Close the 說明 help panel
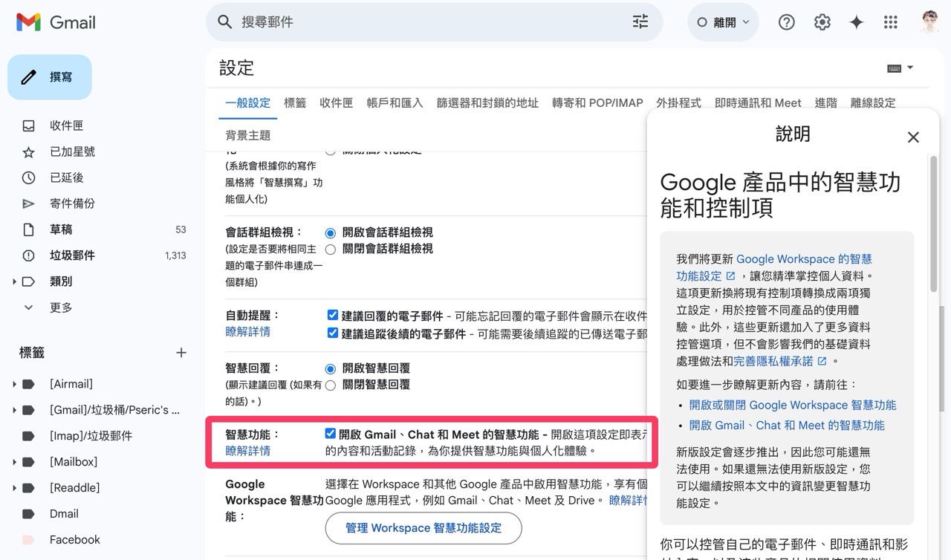Image resolution: width=951 pixels, height=560 pixels. point(913,137)
